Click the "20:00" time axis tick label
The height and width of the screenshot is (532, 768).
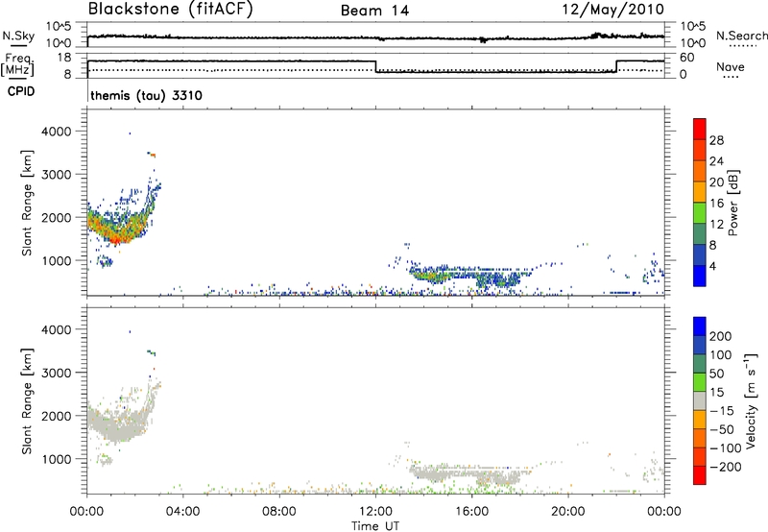pos(567,512)
